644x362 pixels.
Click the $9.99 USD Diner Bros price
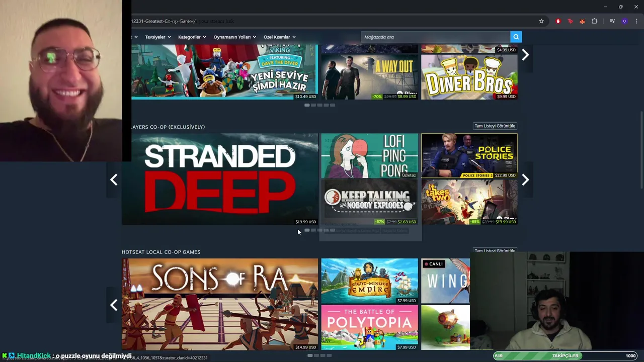[506, 97]
